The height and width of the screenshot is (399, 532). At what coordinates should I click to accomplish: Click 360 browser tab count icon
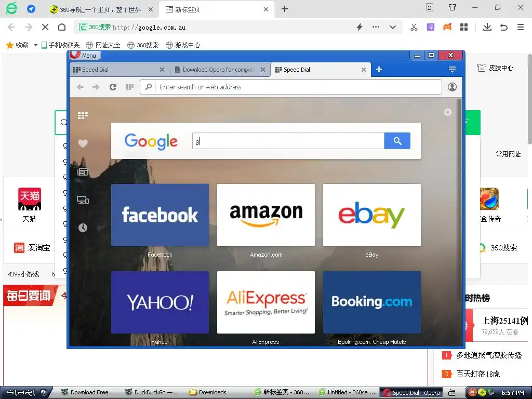click(430, 7)
